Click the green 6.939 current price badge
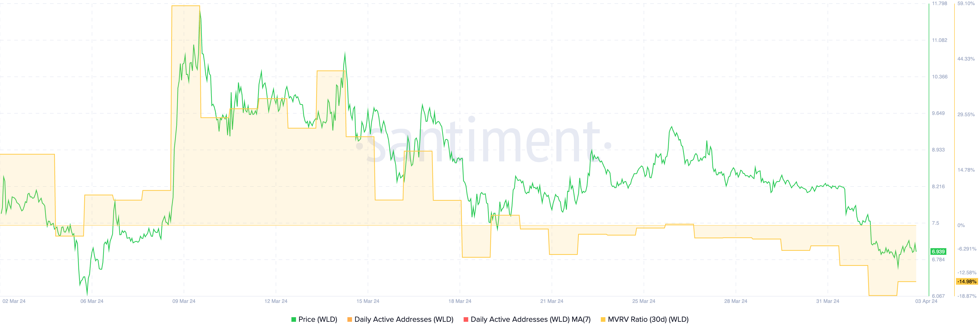Viewport: 980px width, 332px height. [x=938, y=252]
